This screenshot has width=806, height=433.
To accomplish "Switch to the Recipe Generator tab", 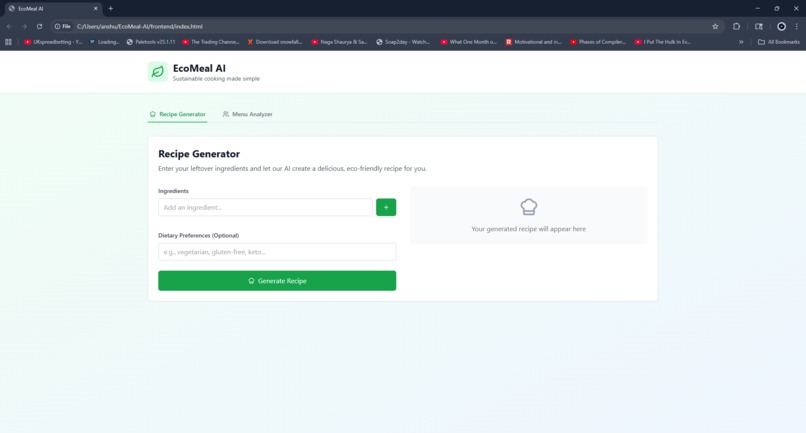I will (177, 114).
